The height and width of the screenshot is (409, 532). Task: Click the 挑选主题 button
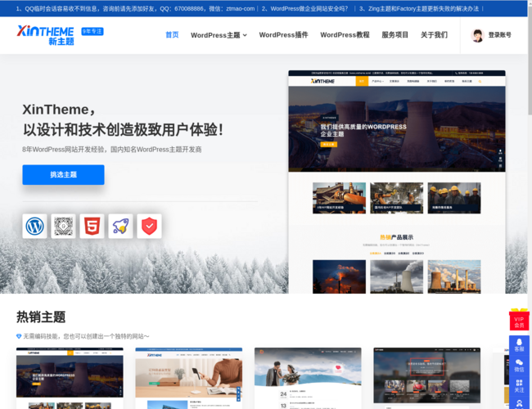pyautogui.click(x=64, y=175)
